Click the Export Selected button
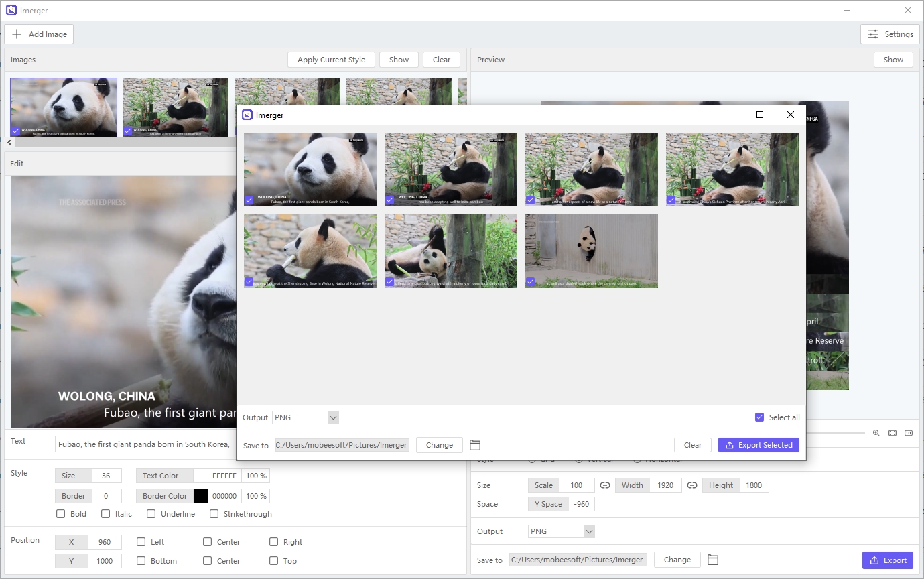Screen dimensions: 924x579 click(758, 445)
